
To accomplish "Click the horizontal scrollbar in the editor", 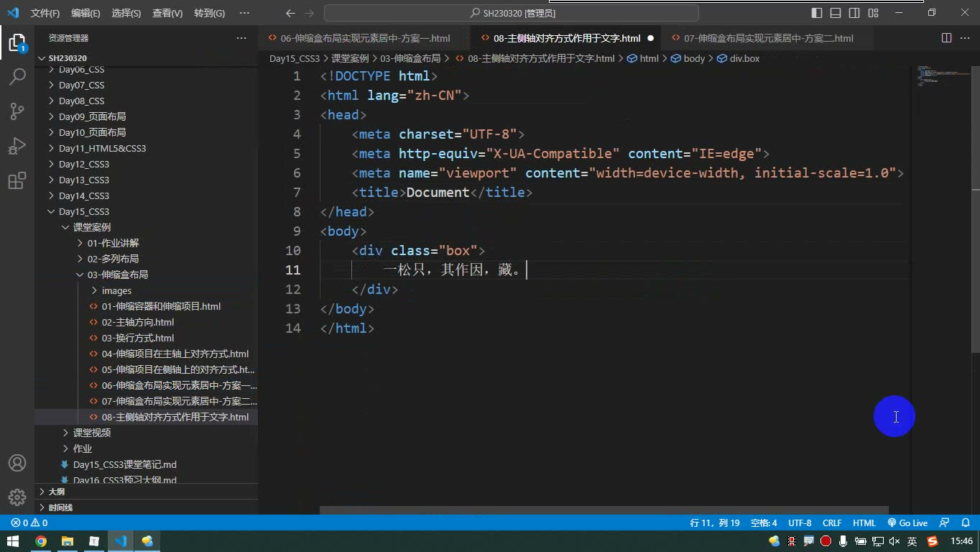I will (x=604, y=510).
